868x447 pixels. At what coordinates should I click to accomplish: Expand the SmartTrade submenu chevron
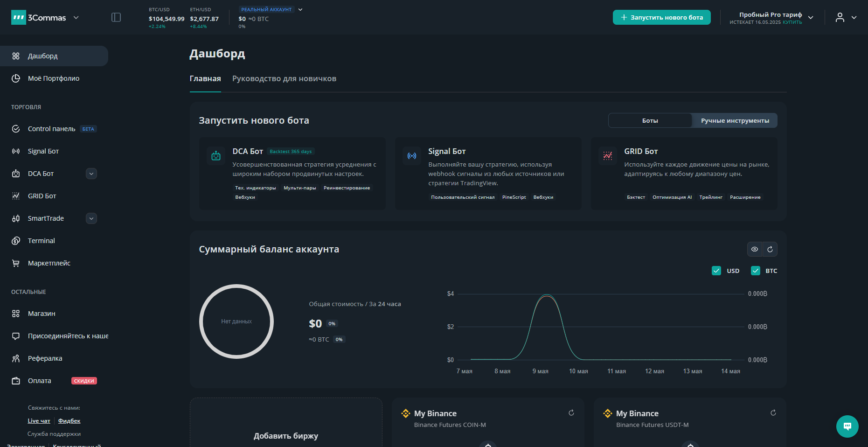point(91,218)
